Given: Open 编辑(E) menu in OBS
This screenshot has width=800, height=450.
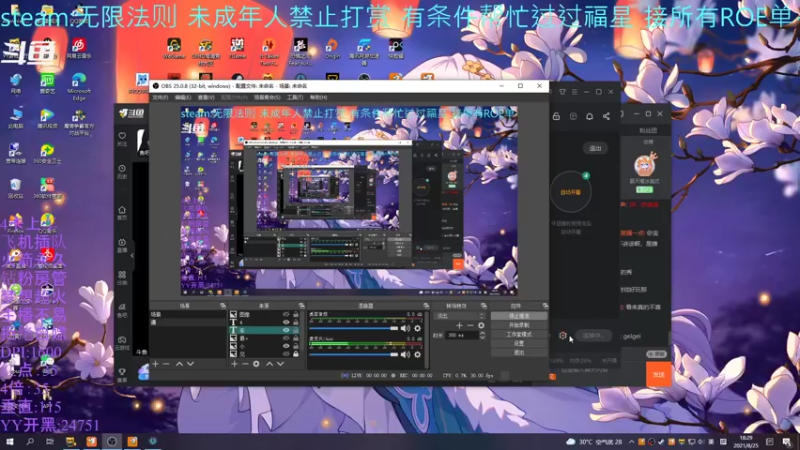Looking at the screenshot, I should 183,97.
